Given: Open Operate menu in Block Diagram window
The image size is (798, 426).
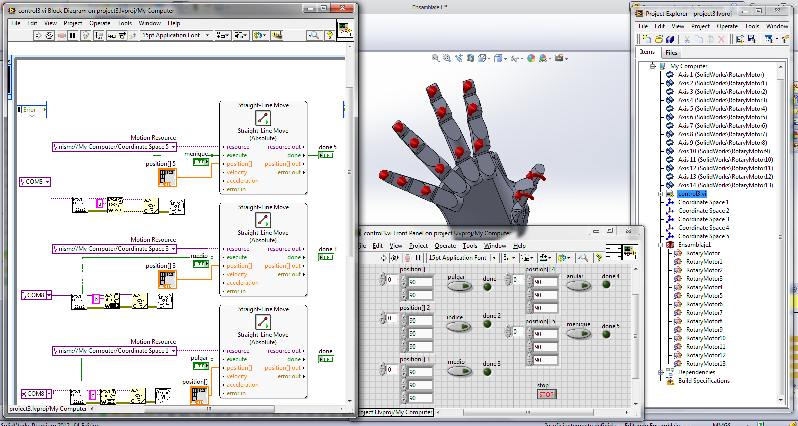Looking at the screenshot, I should [x=99, y=23].
